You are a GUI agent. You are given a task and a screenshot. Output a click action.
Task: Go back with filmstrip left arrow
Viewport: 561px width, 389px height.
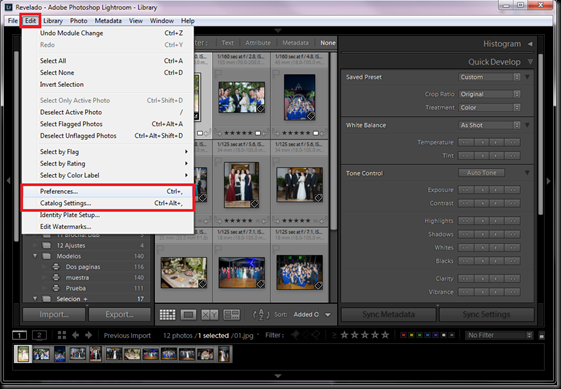75,335
